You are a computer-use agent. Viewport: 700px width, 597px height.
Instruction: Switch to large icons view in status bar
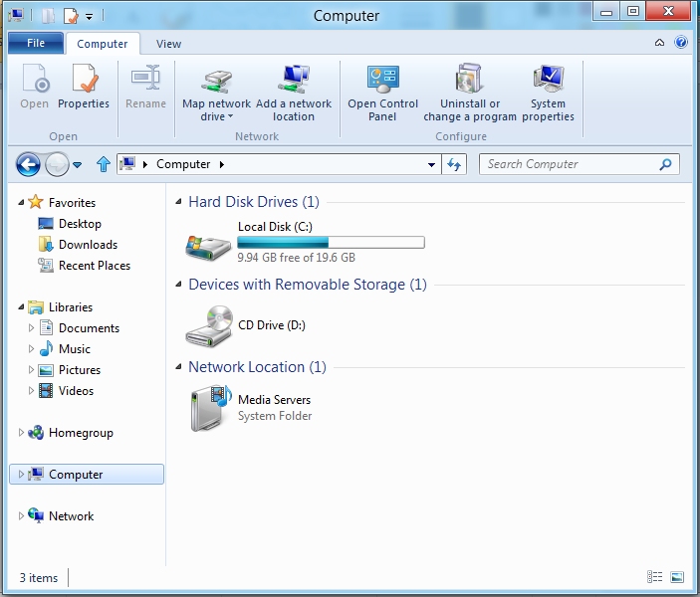677,577
